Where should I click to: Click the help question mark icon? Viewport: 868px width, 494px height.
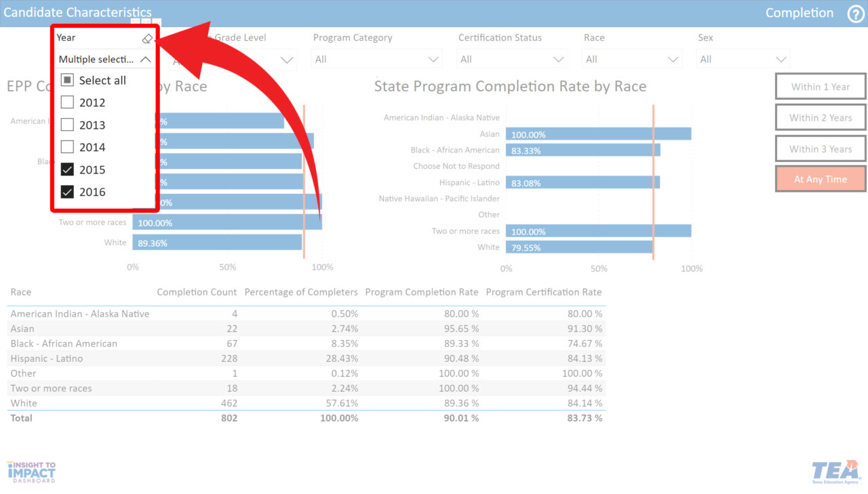pyautogui.click(x=855, y=14)
